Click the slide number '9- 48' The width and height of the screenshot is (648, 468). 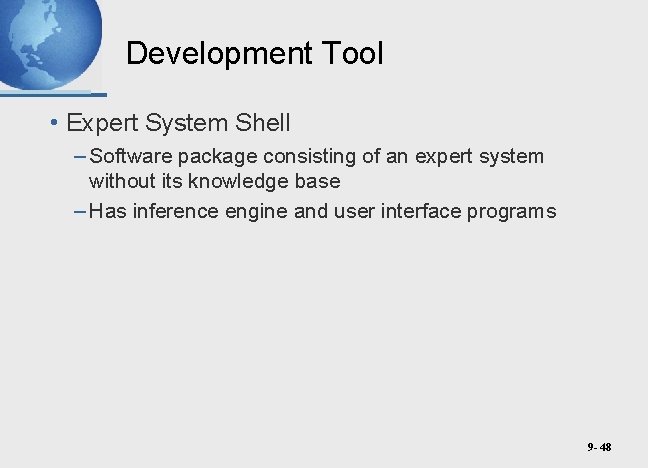coord(599,448)
